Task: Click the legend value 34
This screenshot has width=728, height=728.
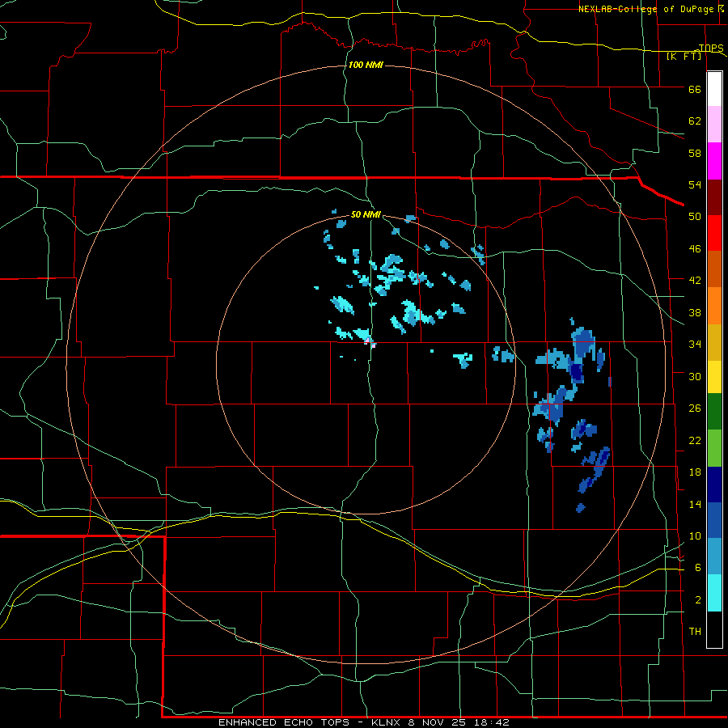Action: [x=695, y=344]
